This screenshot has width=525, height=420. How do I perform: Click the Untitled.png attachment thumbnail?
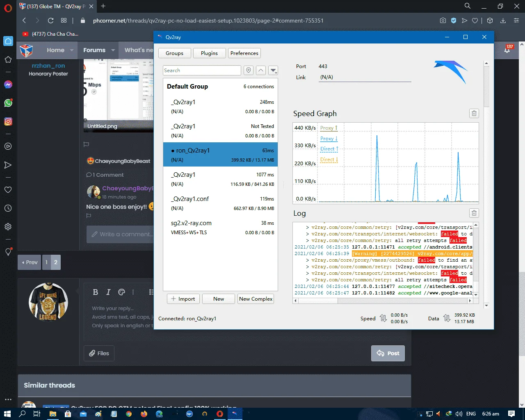[119, 96]
